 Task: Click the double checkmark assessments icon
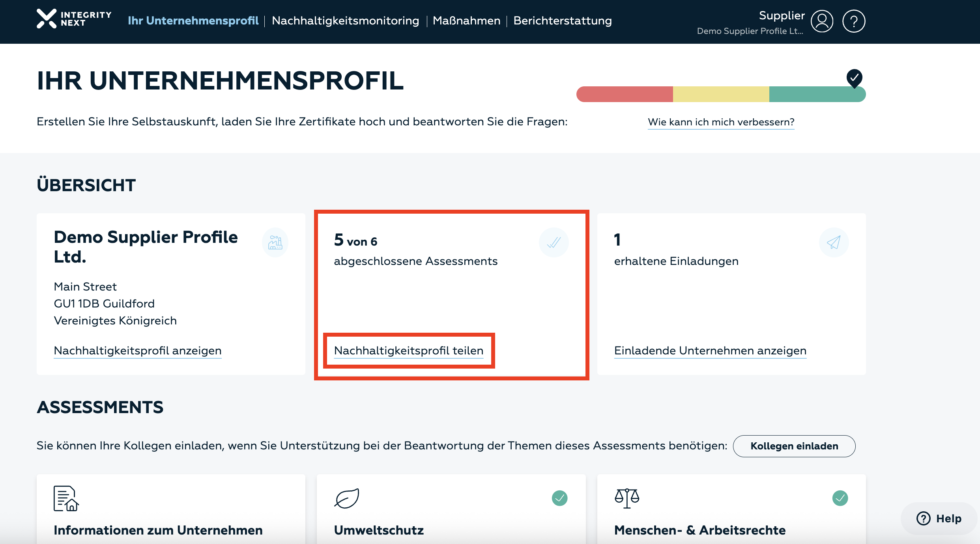coord(554,242)
